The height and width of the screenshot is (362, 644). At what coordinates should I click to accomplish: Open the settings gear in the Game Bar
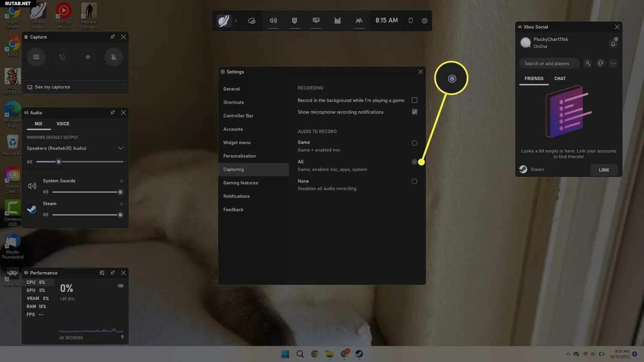[x=425, y=21]
